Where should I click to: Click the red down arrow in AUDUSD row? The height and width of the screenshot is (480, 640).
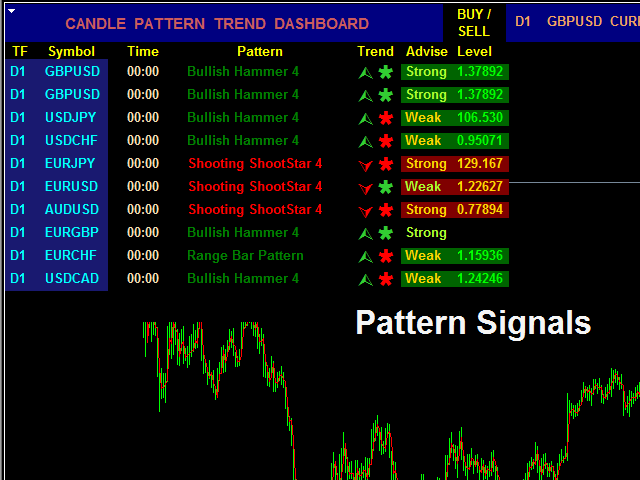(366, 211)
